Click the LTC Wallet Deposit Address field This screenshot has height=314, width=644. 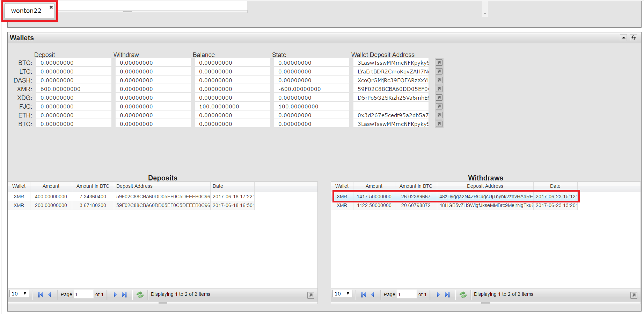point(391,71)
